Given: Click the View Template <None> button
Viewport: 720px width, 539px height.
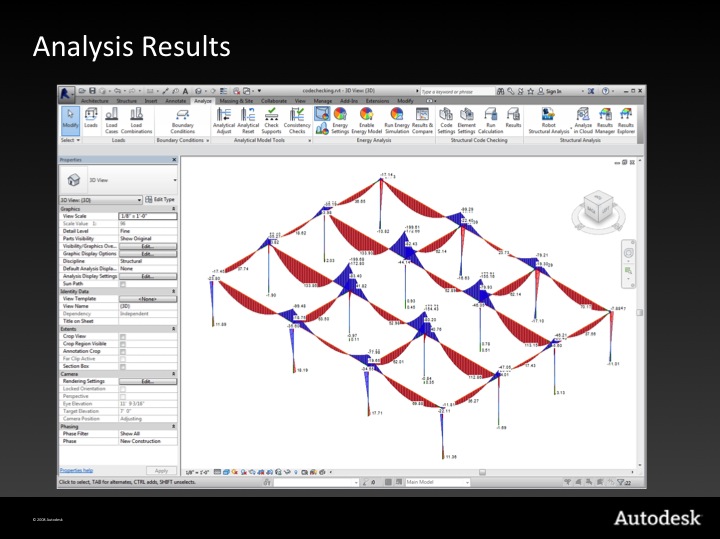Looking at the screenshot, I should pos(147,299).
